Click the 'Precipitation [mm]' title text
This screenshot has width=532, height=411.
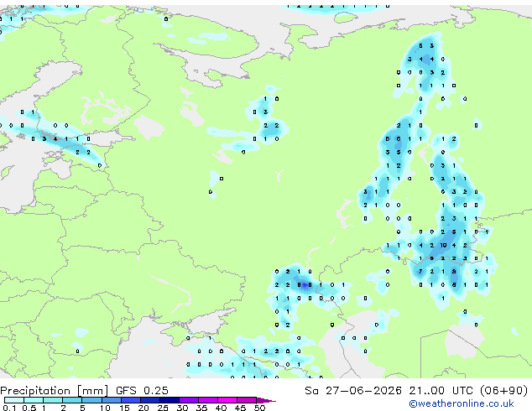tap(55, 391)
